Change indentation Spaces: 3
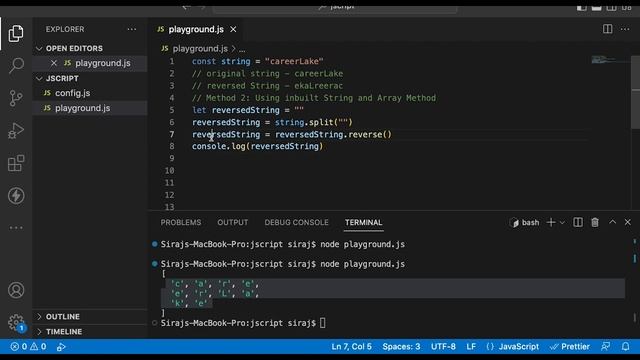The height and width of the screenshot is (360, 640). (401, 347)
